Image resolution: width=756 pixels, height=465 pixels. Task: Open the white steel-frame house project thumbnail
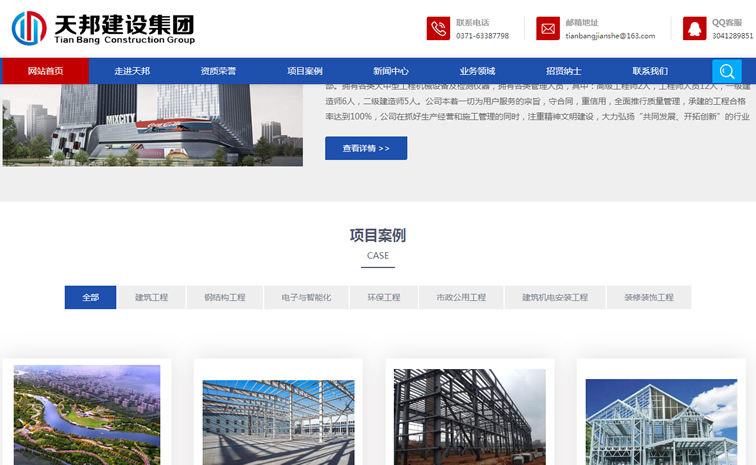tap(661, 421)
